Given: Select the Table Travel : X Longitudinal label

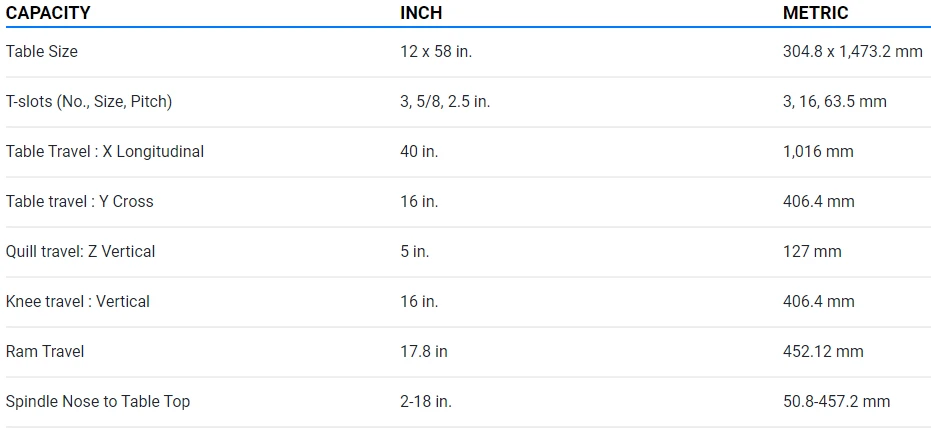Looking at the screenshot, I should [105, 151].
